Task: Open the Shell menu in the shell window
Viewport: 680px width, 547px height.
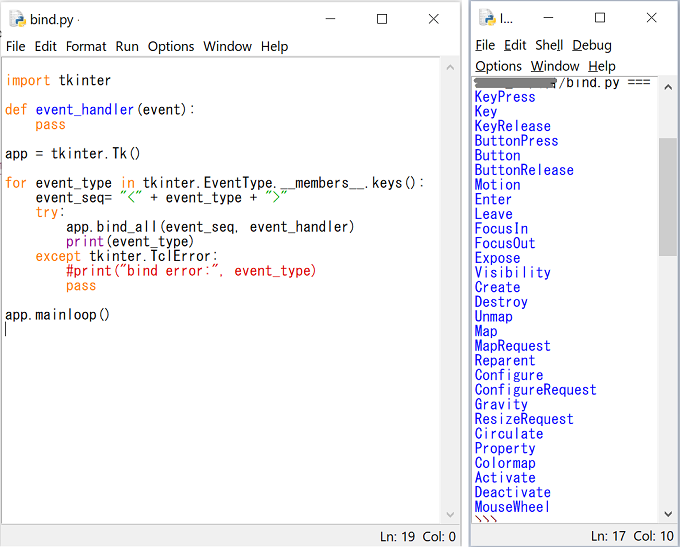Action: click(x=549, y=45)
